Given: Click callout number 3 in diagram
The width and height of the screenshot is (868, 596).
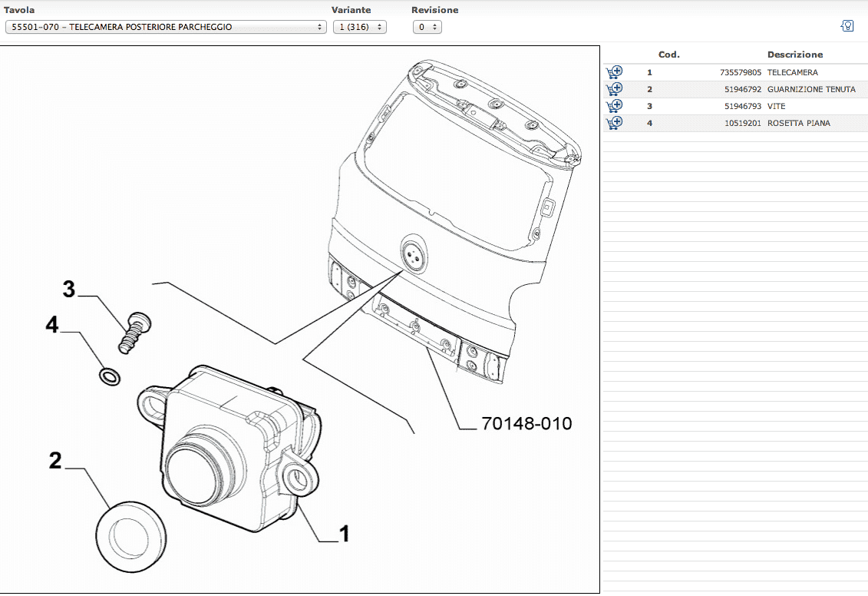Looking at the screenshot, I should (x=68, y=289).
